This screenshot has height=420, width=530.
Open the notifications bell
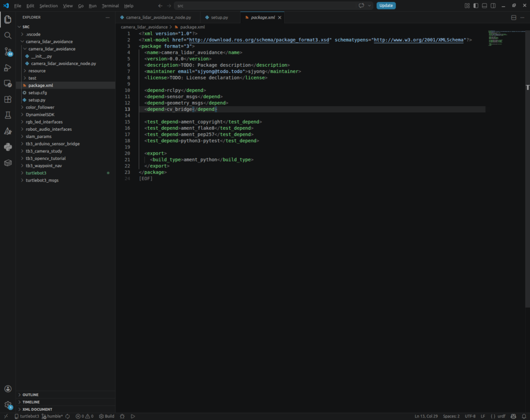524,416
